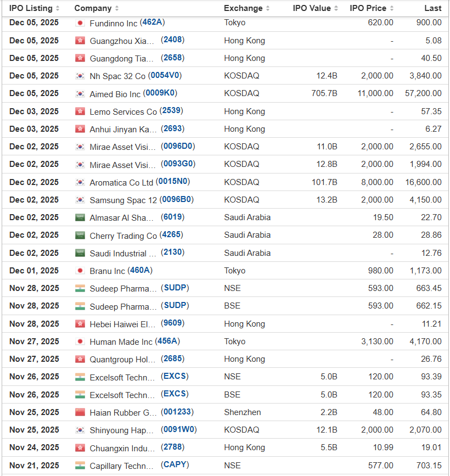
Task: Select the 57,200.00 last price cell
Action: [x=423, y=93]
